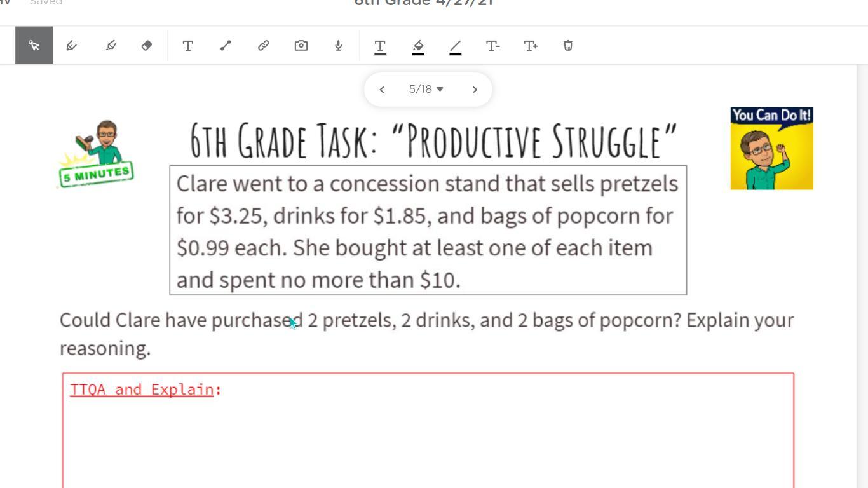The image size is (868, 488).
Task: Increase the text size
Action: coord(531,45)
